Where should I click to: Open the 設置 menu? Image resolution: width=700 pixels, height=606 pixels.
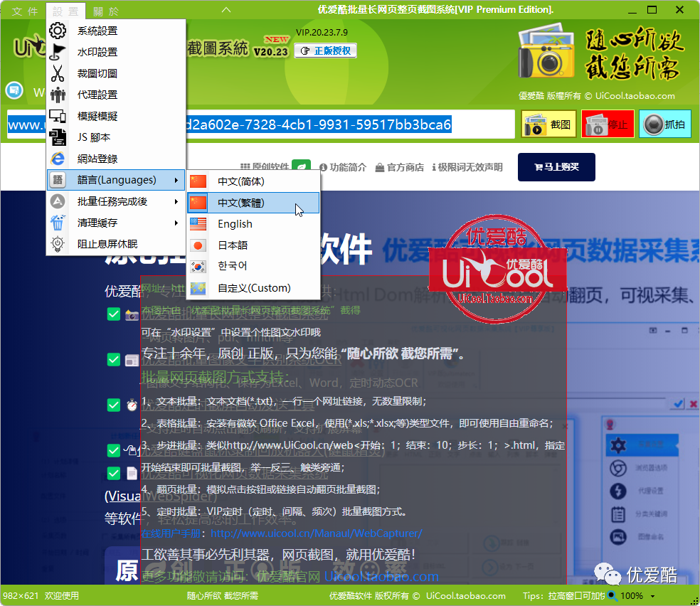65,11
